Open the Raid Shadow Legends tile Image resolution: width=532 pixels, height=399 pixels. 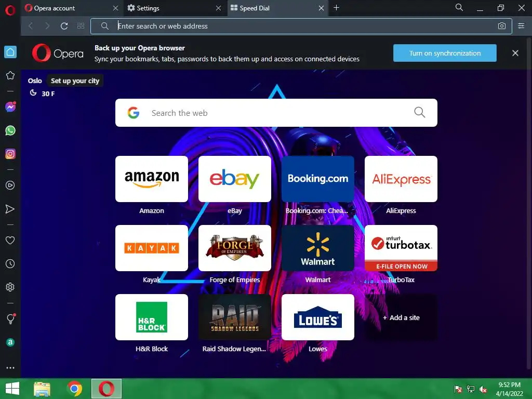tap(235, 317)
